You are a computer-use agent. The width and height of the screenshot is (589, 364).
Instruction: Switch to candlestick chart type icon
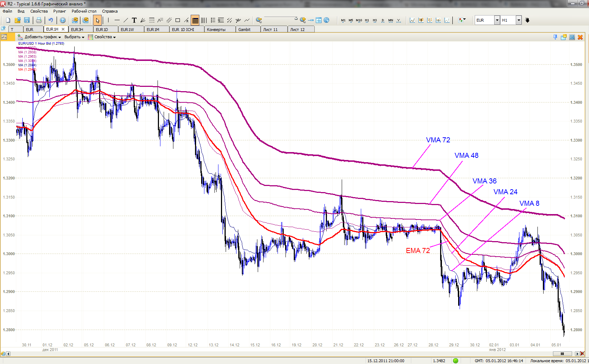421,20
